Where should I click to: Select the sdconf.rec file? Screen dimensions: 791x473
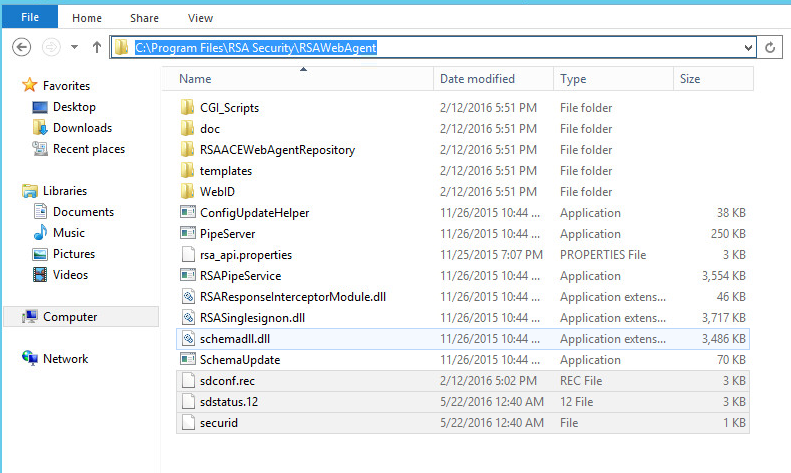tap(463, 381)
